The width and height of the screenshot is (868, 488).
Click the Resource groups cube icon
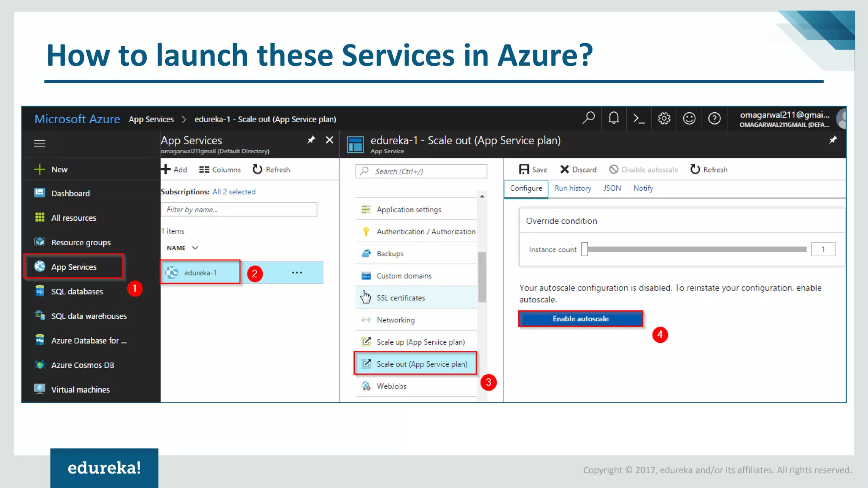40,242
